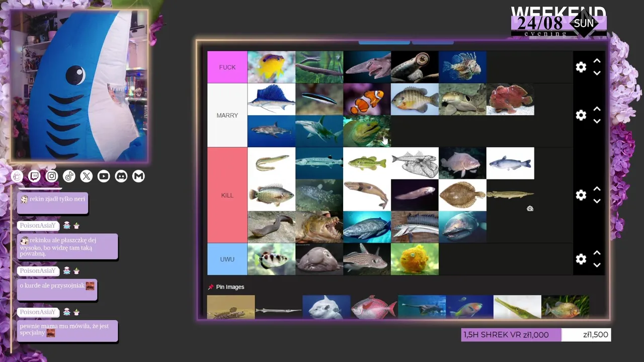Select the goblin shark in FUCK tier
The image size is (644, 362).
pyautogui.click(x=367, y=67)
